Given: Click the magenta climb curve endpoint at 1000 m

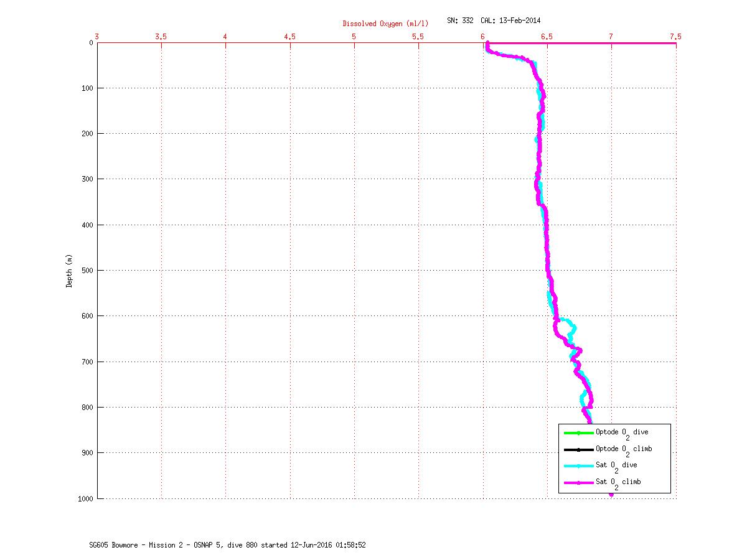Looking at the screenshot, I should (611, 495).
